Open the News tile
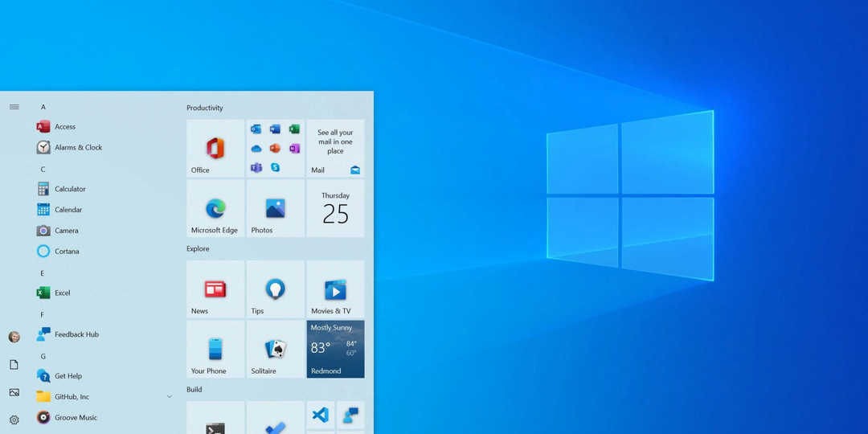Viewport: 868px width, 434px height. coord(215,289)
